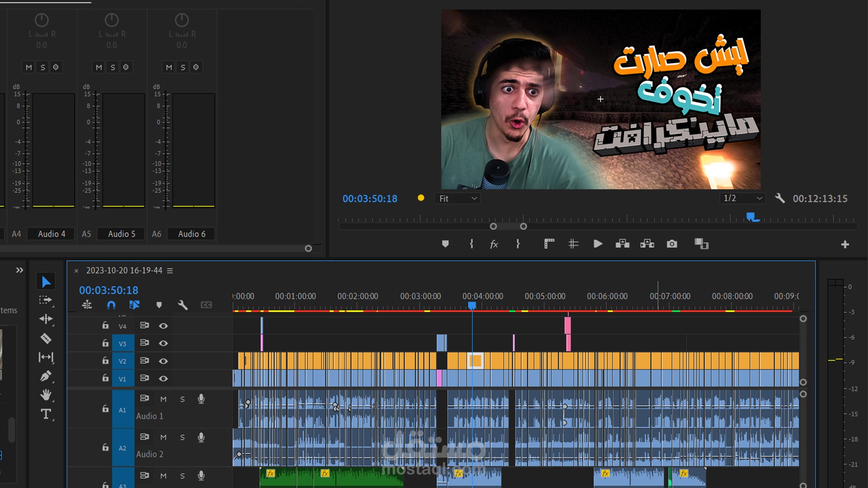Open the Fit zoom level dropdown

(458, 198)
